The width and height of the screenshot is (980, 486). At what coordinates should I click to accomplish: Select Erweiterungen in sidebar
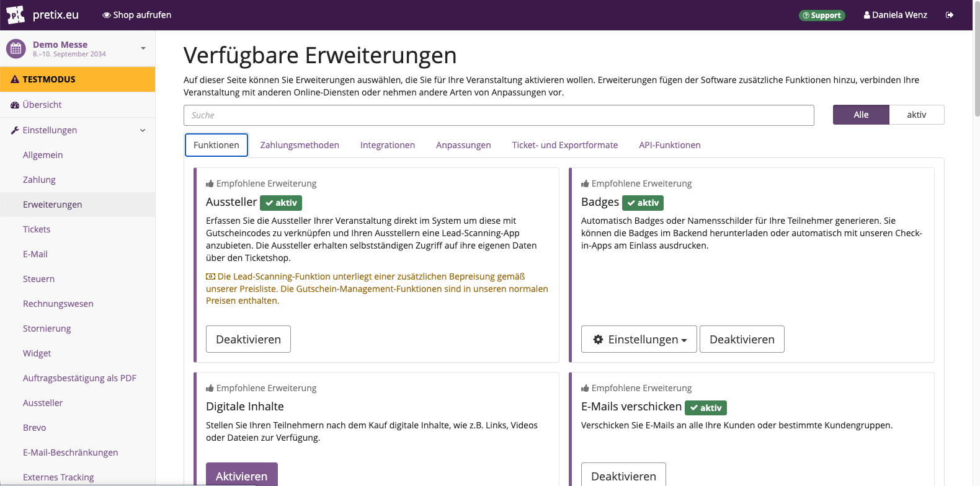[78, 205]
